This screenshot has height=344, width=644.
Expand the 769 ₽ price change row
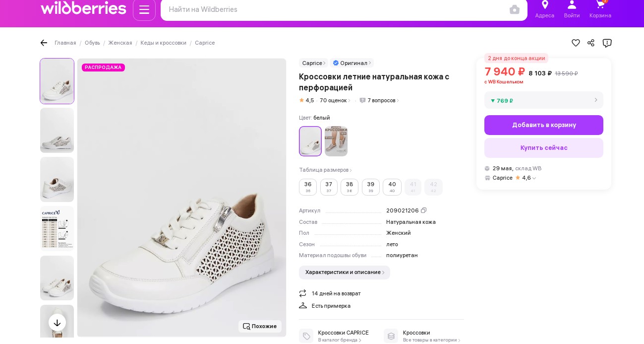(544, 100)
